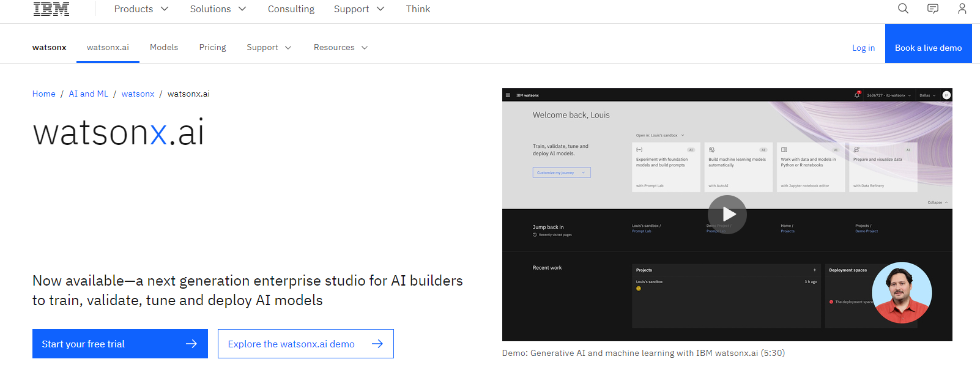Go to AI and ML breadcrumb
This screenshot has height=392, width=980.
88,94
